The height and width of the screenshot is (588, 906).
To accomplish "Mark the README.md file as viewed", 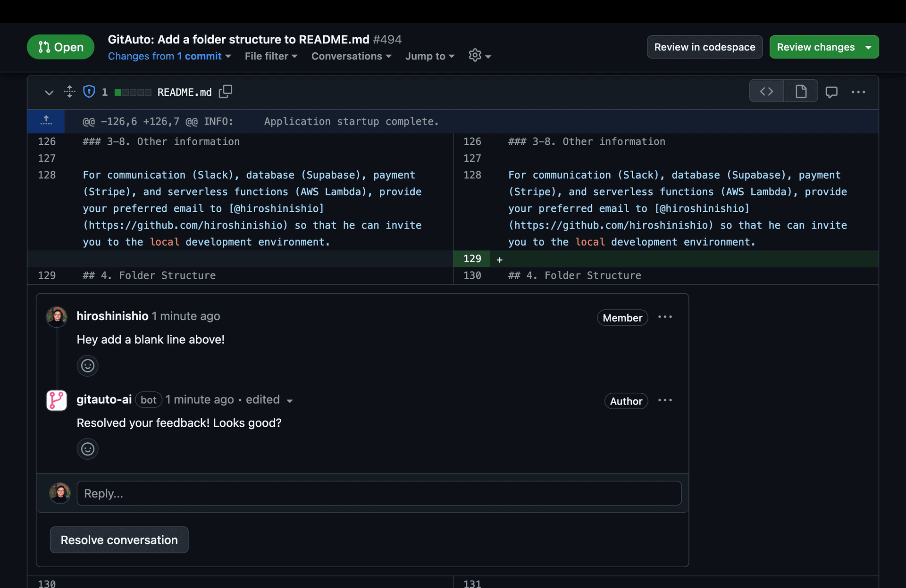I will pyautogui.click(x=859, y=92).
